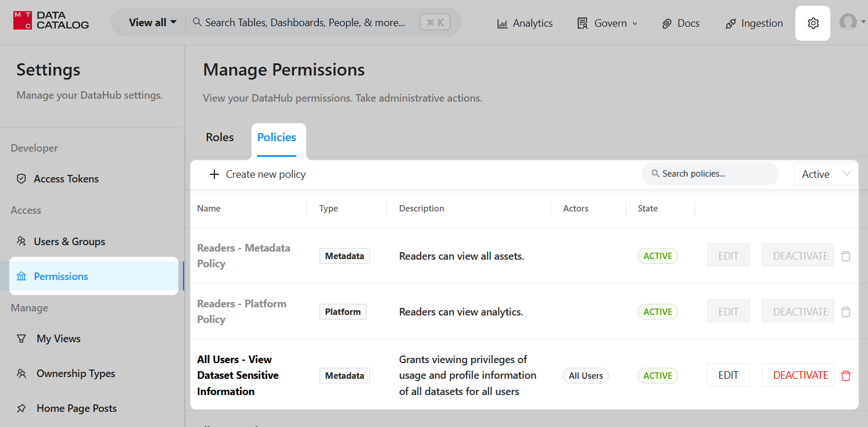Open Analytics from the top navigation
The width and height of the screenshot is (868, 427).
[x=525, y=23]
